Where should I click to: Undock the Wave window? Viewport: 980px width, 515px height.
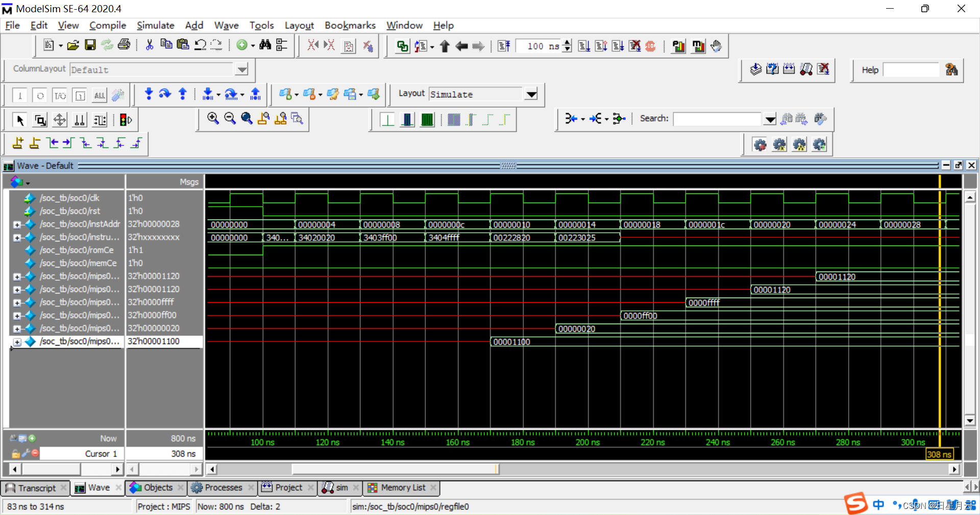click(x=958, y=165)
